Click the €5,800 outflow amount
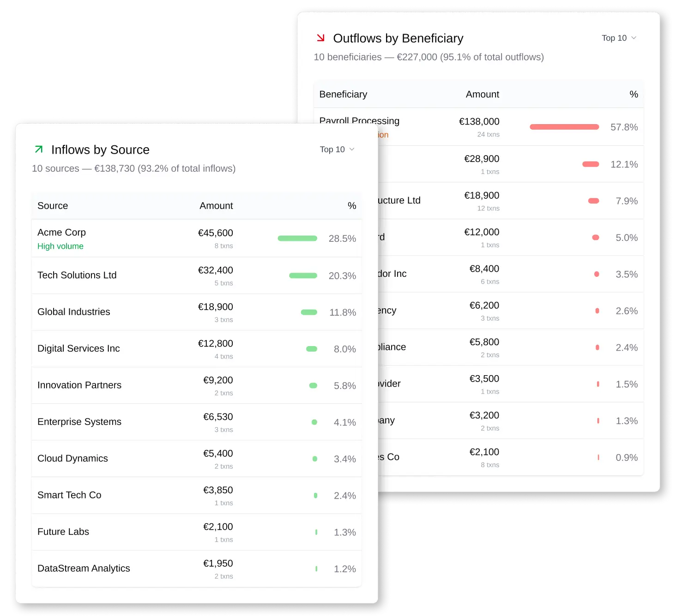 click(484, 342)
